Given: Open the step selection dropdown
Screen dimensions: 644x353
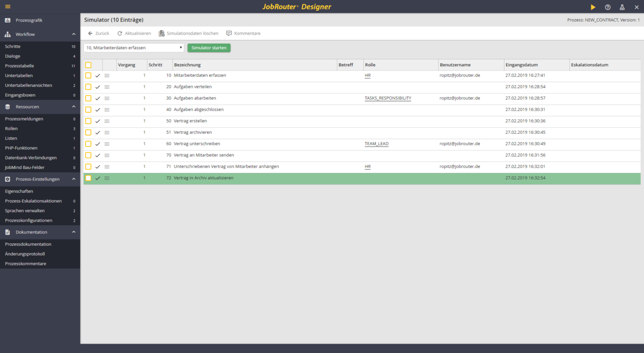Looking at the screenshot, I should pyautogui.click(x=134, y=48).
